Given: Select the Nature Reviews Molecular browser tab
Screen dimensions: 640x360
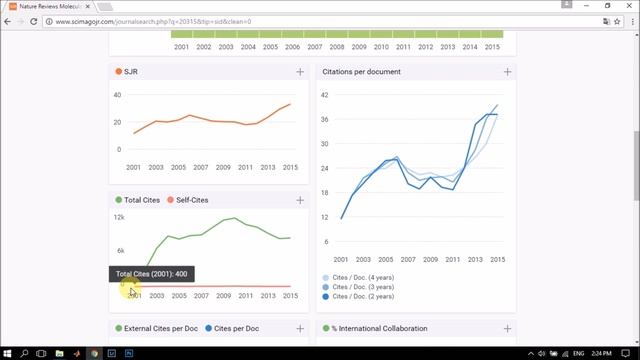Looking at the screenshot, I should tap(49, 7).
